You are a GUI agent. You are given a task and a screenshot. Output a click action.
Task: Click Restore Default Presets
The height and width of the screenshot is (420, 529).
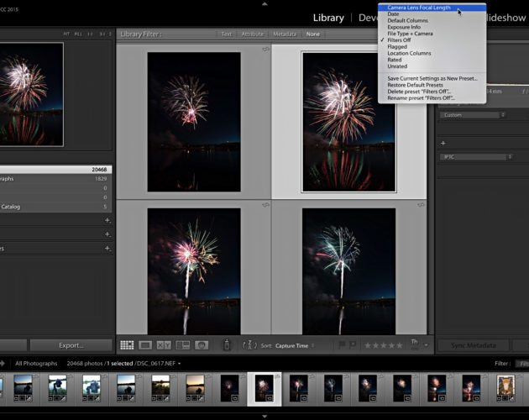pyautogui.click(x=432, y=85)
